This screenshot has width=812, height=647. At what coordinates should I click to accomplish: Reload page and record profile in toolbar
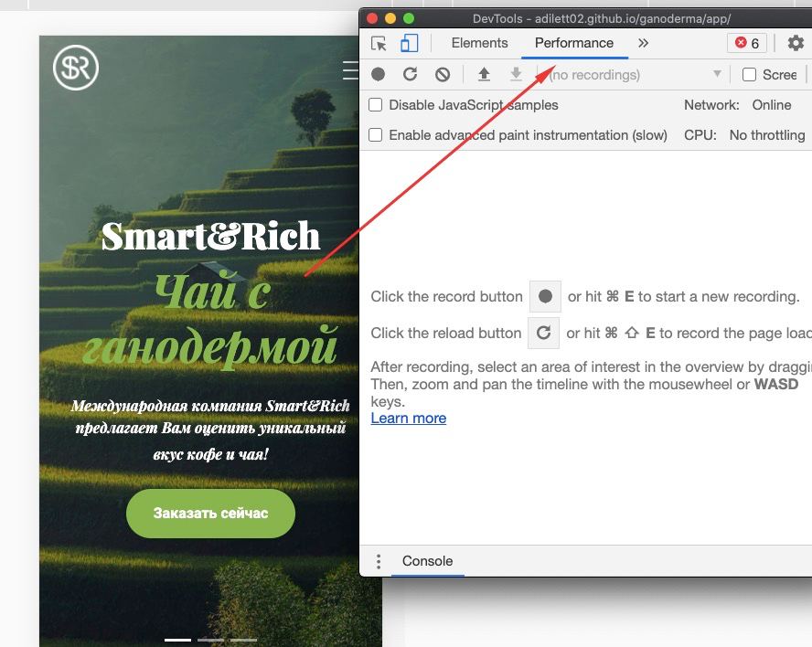coord(411,75)
